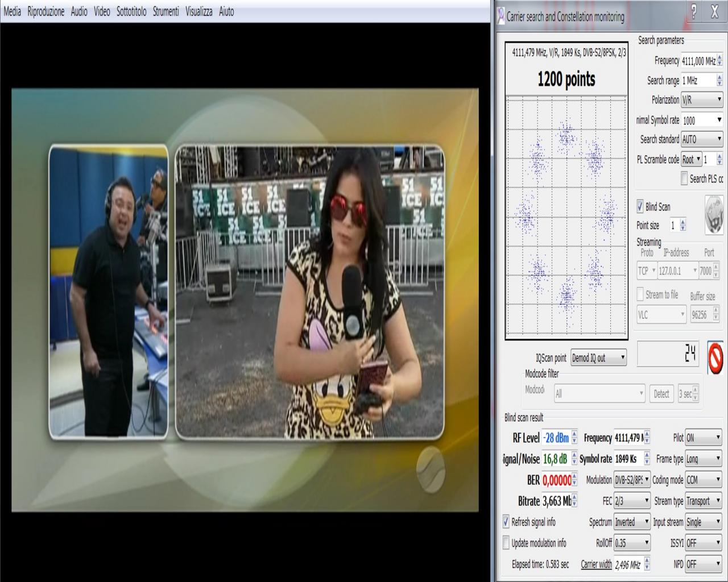The width and height of the screenshot is (728, 582).
Task: Open the Strumenti menu
Action: pos(166,11)
